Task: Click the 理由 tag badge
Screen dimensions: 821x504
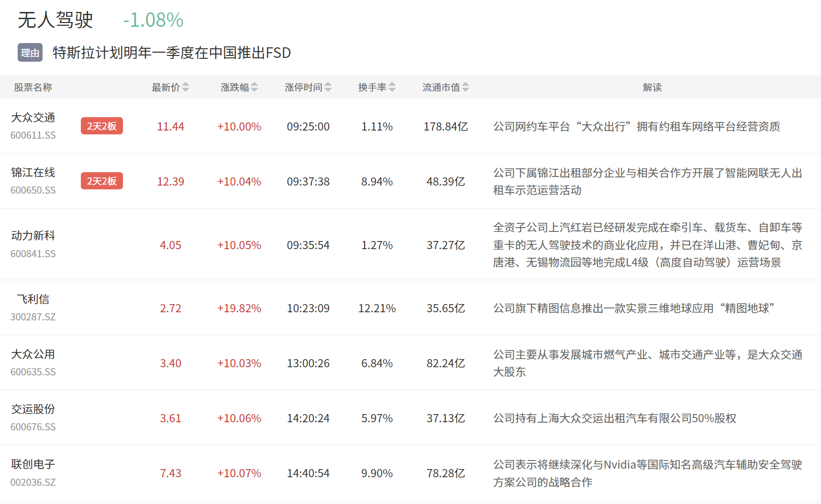Action: point(30,53)
